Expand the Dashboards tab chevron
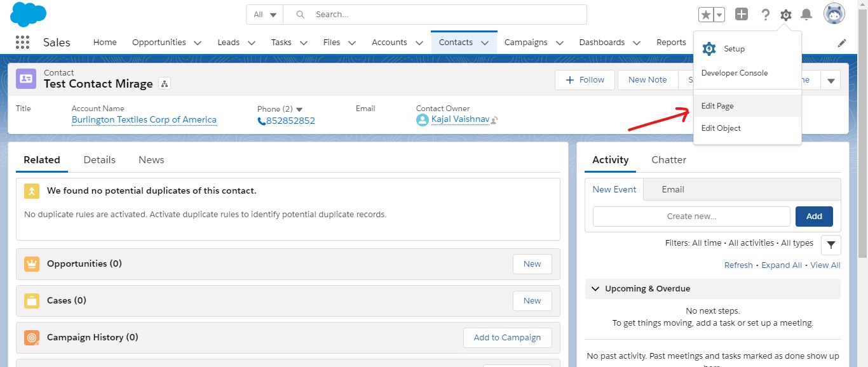 [637, 43]
